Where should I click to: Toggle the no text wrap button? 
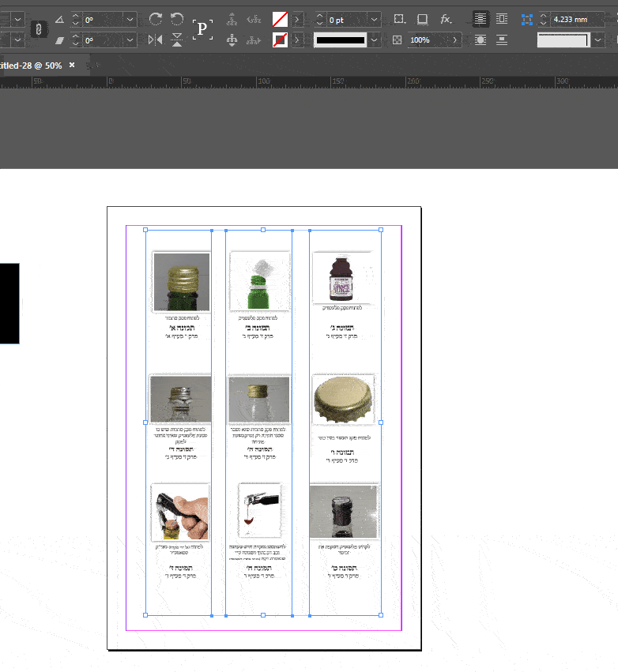480,20
